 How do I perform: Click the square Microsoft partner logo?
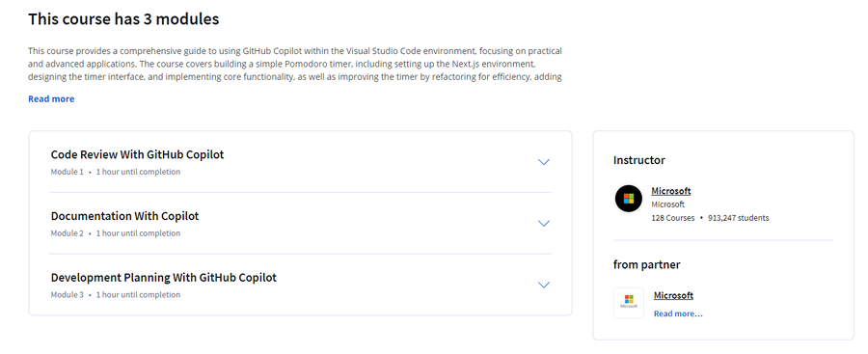pos(628,303)
